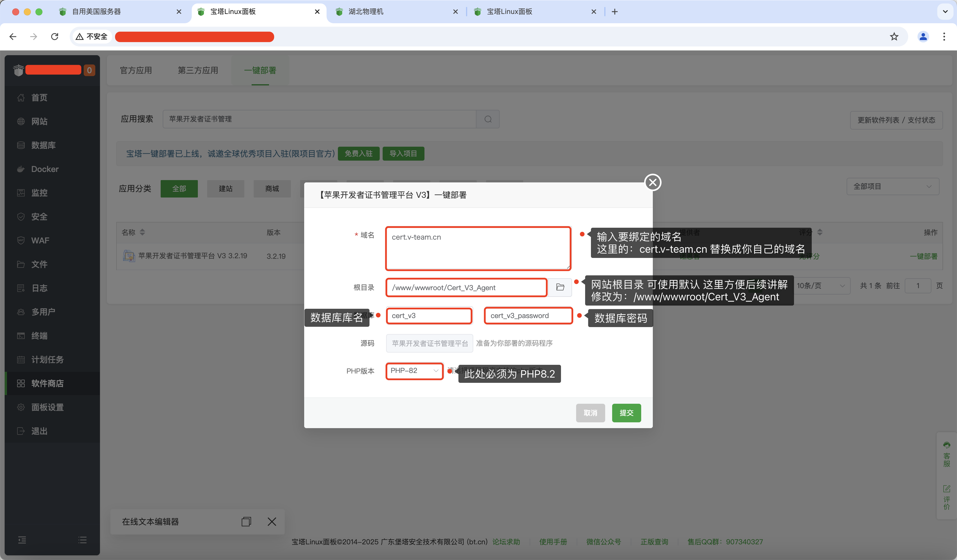
Task: Open the 多用户 users icon
Action: tap(21, 312)
